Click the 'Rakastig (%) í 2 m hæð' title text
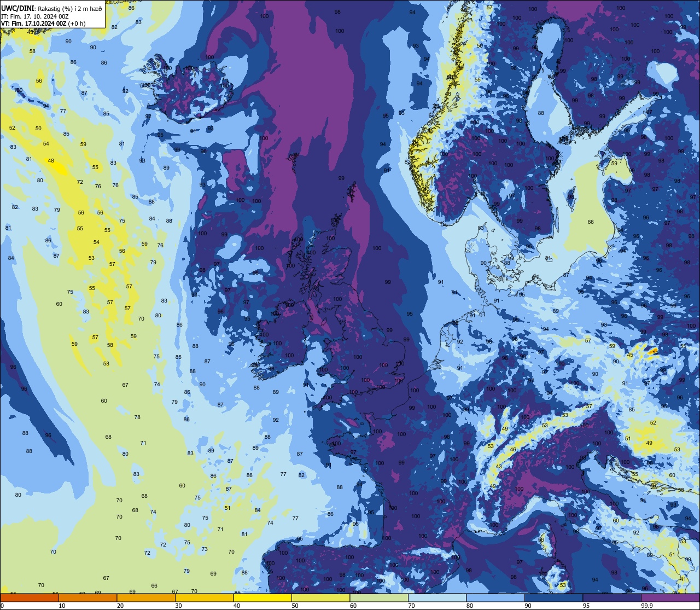Viewport: 700px width, 610px height. [x=70, y=9]
